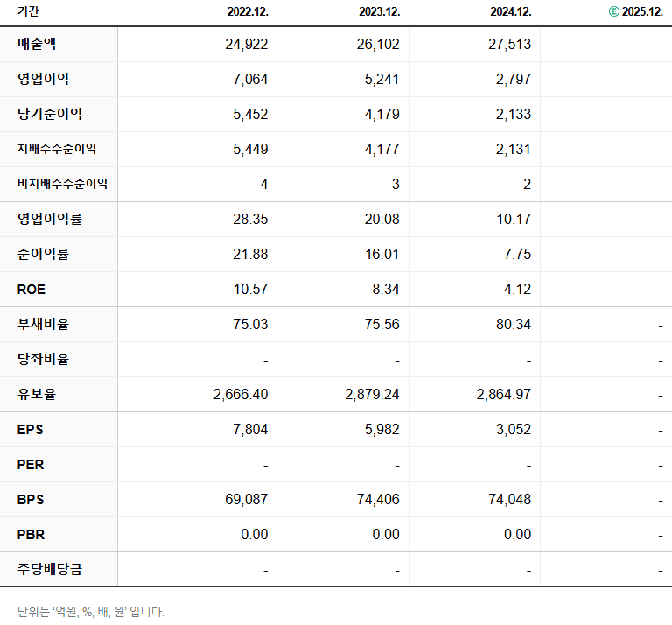The image size is (672, 625).
Task: Select controlling interest value 2,131
Action: [x=514, y=149]
